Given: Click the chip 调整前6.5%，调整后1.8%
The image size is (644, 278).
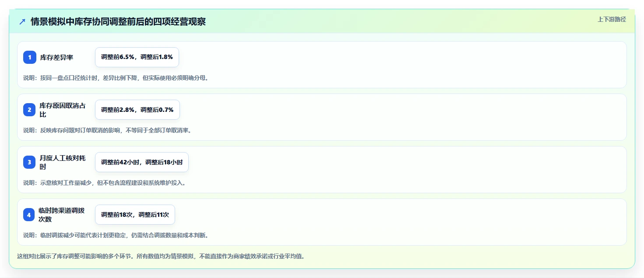Looking at the screenshot, I should point(137,57).
